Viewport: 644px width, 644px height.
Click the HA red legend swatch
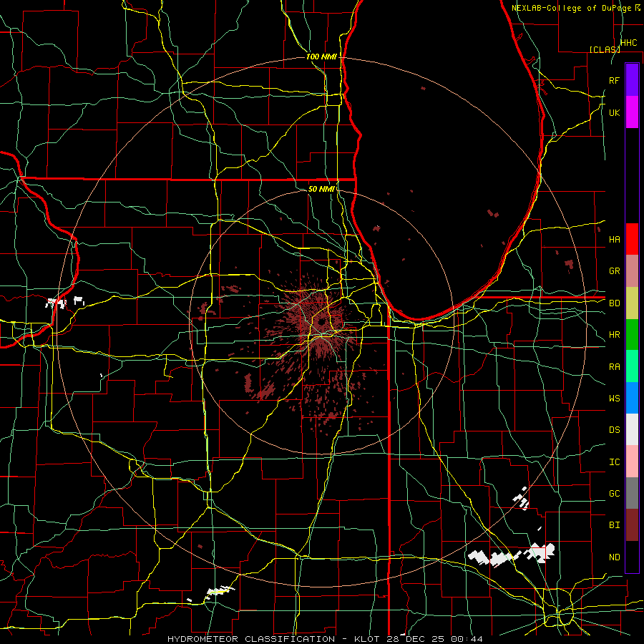(x=632, y=239)
